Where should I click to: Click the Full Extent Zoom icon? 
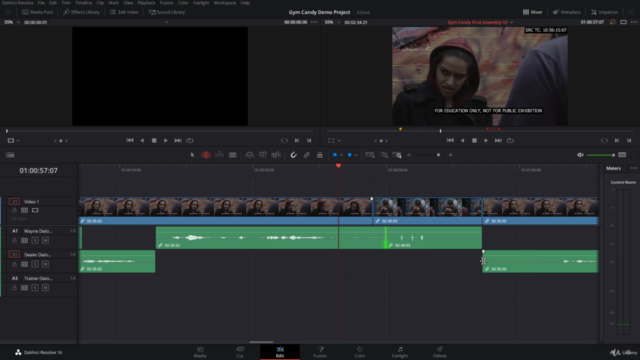click(x=370, y=155)
